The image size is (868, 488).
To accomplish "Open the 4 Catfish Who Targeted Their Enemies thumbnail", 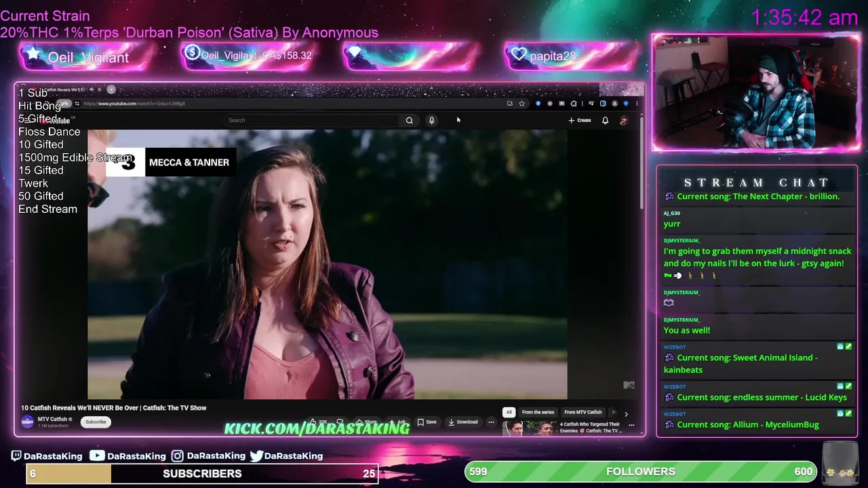I will 530,428.
